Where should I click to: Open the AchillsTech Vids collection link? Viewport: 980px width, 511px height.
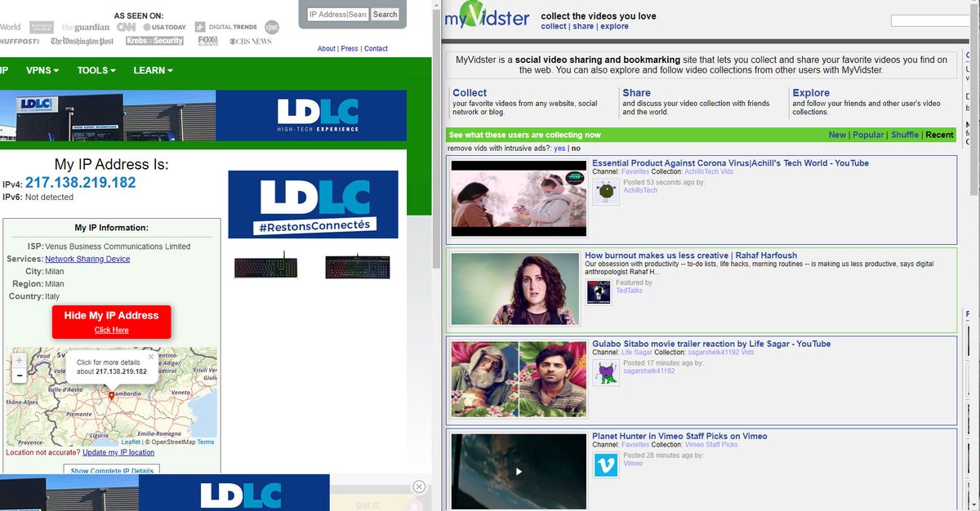[x=709, y=172]
